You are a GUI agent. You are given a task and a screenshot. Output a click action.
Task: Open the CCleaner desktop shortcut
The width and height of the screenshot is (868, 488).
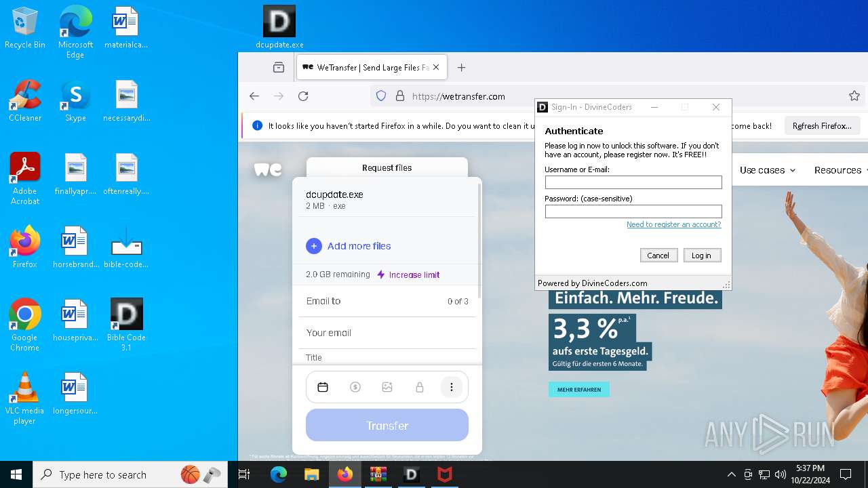25,100
